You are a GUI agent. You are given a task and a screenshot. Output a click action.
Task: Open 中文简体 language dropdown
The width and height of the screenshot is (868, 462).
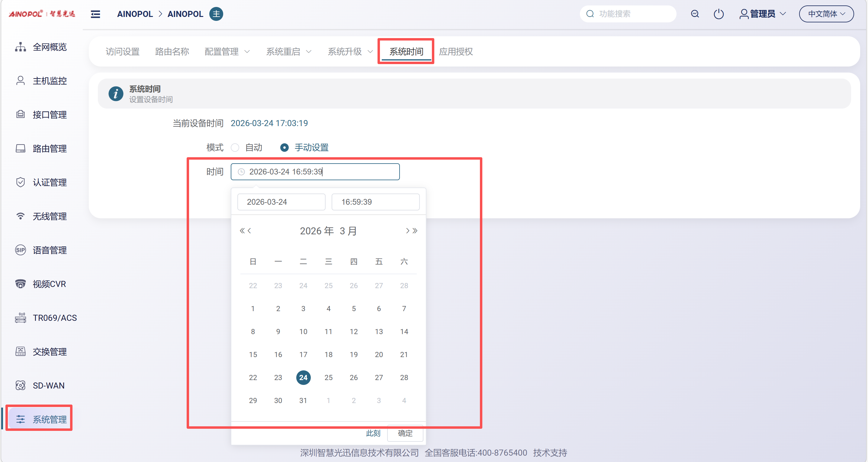[826, 14]
